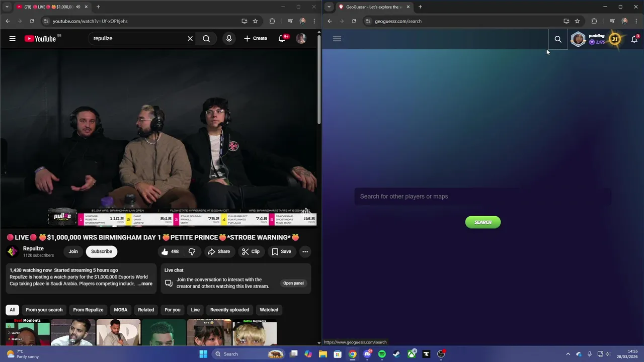
Task: Open File Explorer from the taskbar
Action: point(323,354)
